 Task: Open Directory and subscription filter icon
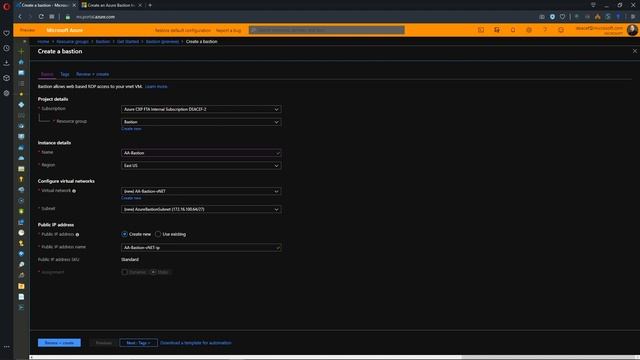click(x=497, y=30)
